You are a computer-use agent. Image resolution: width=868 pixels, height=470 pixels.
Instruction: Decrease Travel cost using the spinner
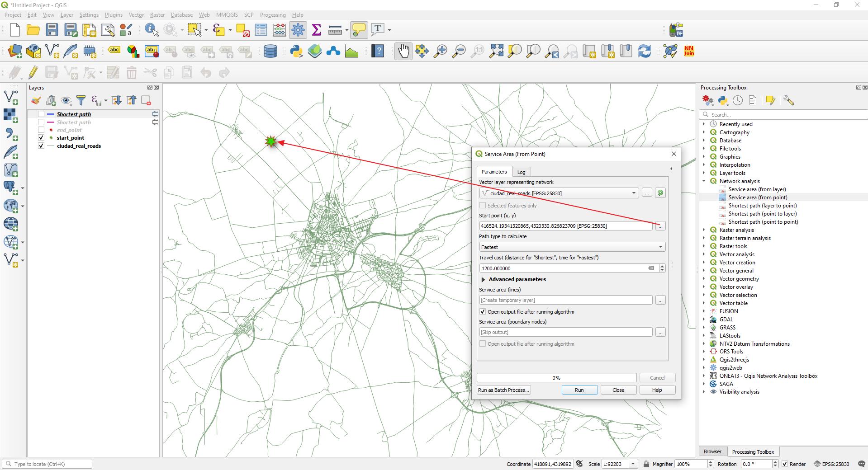tap(662, 270)
